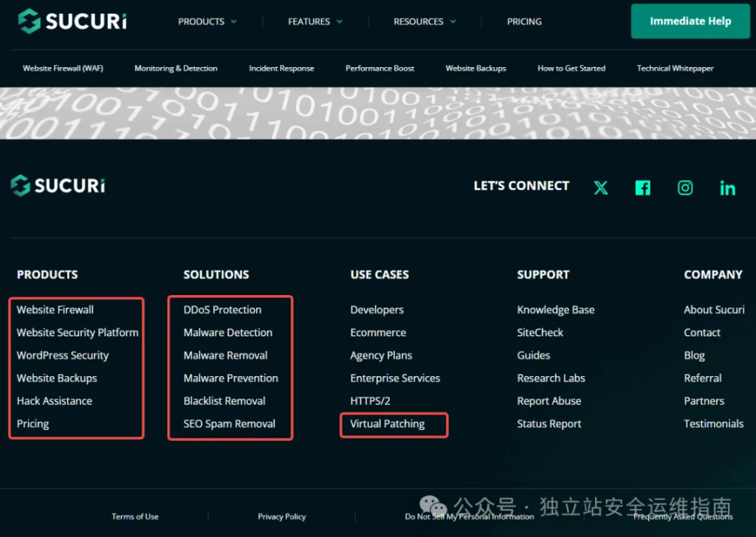Screen dimensions: 756x537
Task: Open Malware Detection link
Action: 228,333
